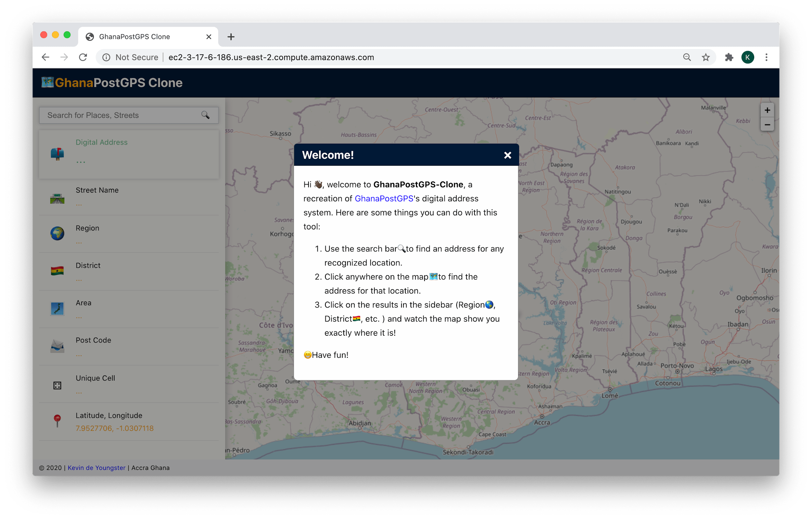Click the search magnifier icon in sidebar
Viewport: 812px width, 519px height.
(x=205, y=115)
